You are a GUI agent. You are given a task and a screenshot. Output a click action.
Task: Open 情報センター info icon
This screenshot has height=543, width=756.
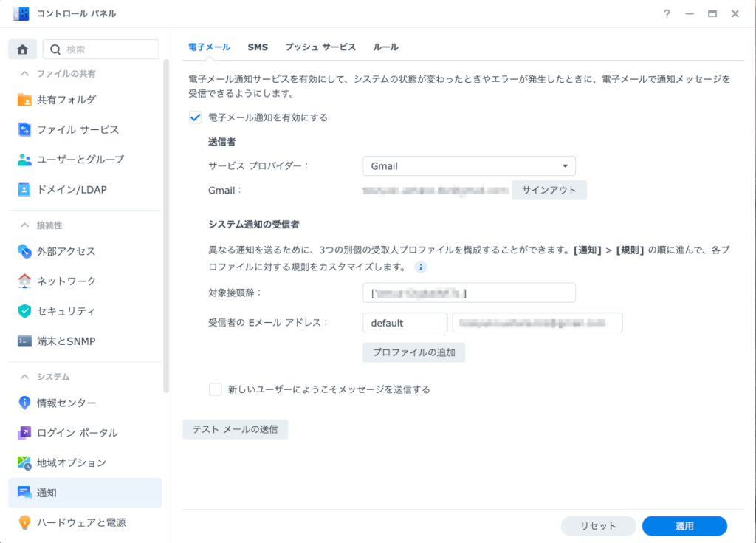pos(24,403)
